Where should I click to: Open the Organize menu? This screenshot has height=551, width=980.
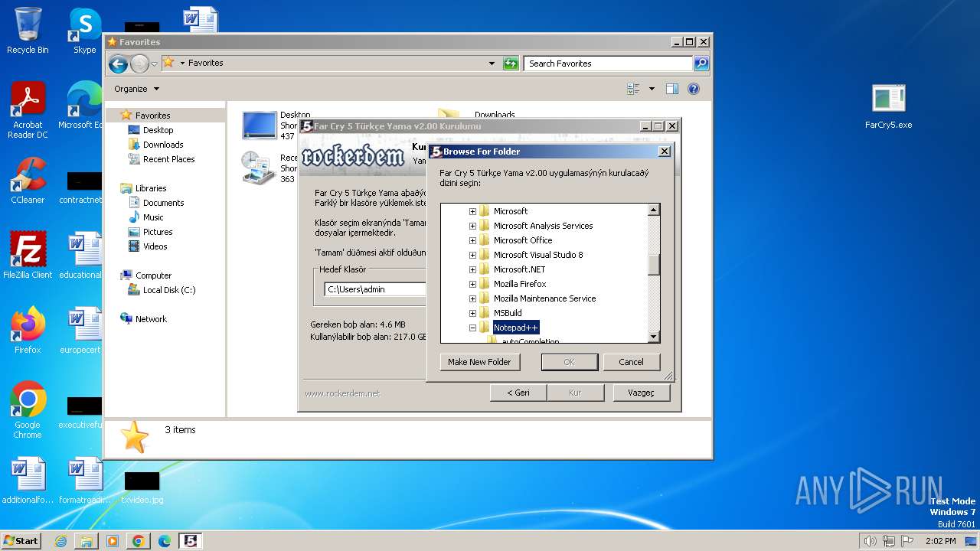coord(137,89)
